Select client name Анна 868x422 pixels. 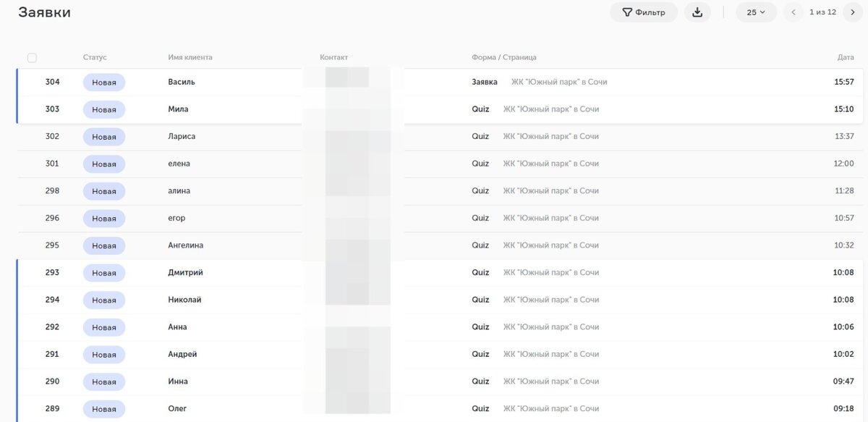coord(177,327)
